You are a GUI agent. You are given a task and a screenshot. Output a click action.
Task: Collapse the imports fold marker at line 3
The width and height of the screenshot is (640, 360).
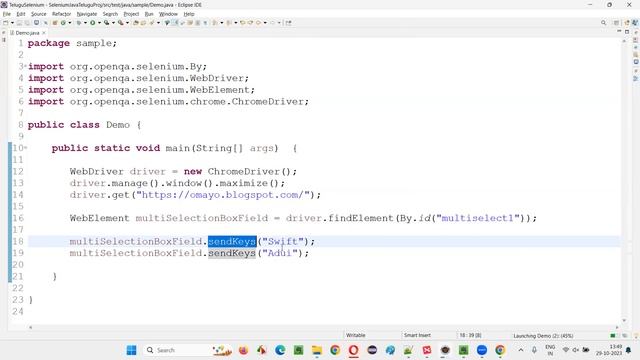pos(25,65)
